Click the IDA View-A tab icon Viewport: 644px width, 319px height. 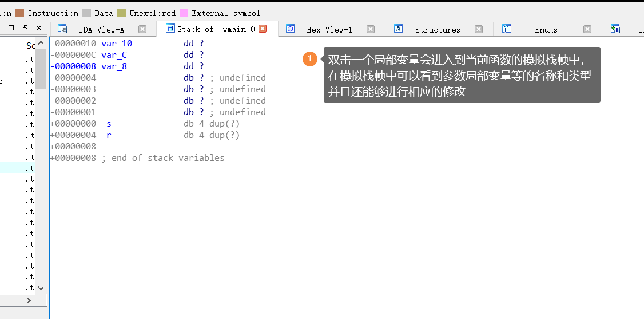pyautogui.click(x=62, y=29)
